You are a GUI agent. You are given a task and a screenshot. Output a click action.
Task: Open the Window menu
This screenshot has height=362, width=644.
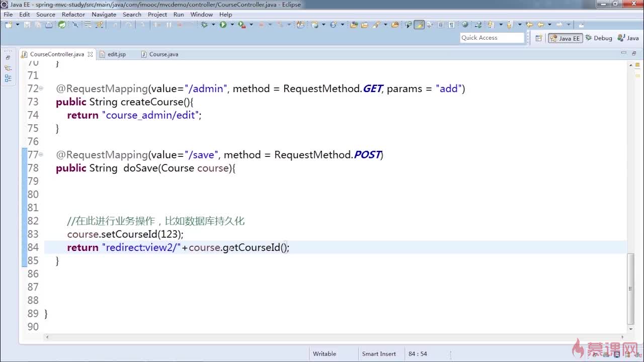click(x=202, y=15)
